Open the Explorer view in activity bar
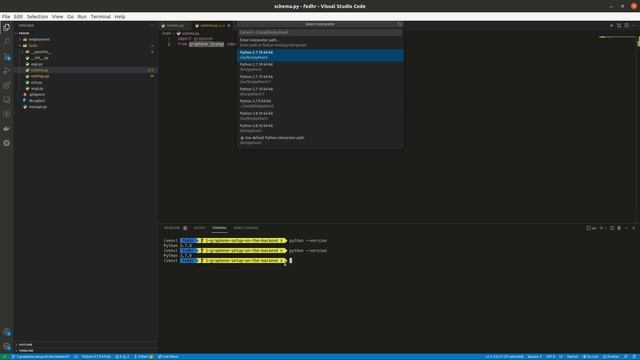 coord(7,27)
